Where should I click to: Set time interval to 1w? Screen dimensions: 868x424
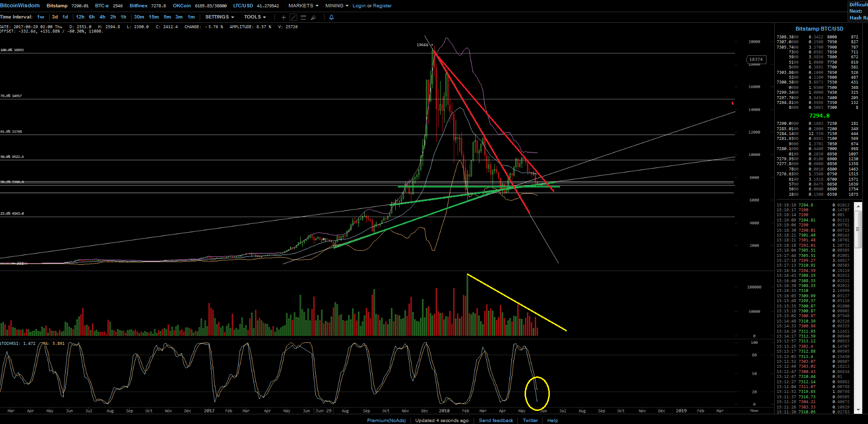41,17
